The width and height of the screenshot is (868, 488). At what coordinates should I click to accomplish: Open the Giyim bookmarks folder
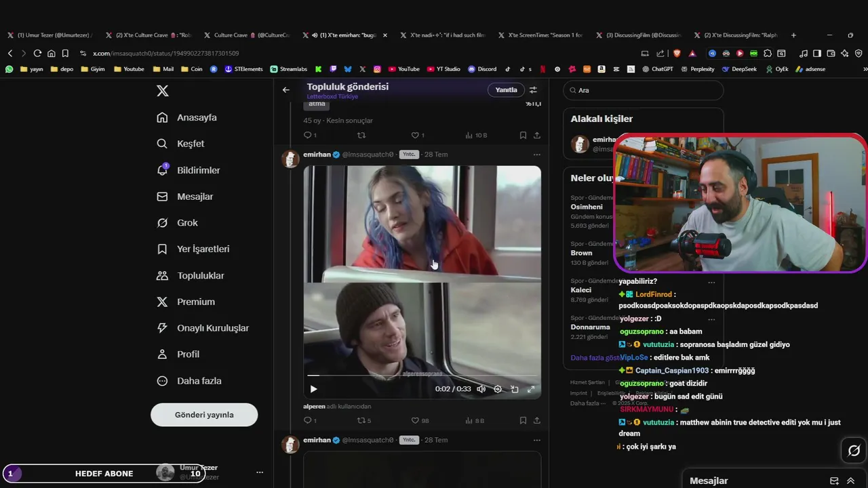(92, 69)
